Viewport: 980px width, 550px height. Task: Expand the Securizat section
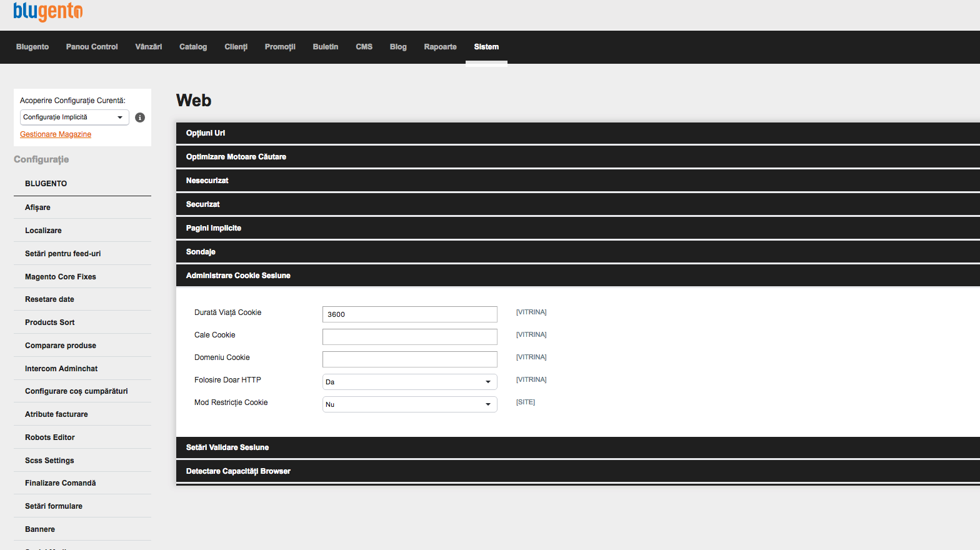point(578,204)
